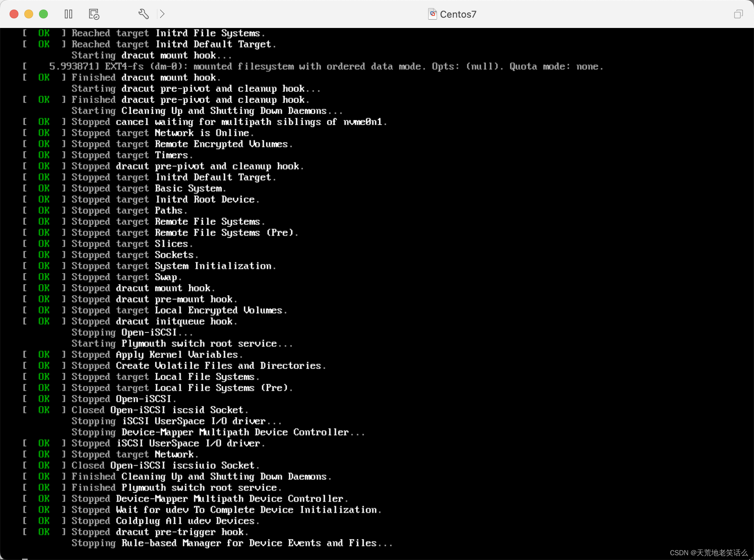Click 'Stopped dracut initqueue hook' line
Screen dimensions: 754x560
click(154, 322)
